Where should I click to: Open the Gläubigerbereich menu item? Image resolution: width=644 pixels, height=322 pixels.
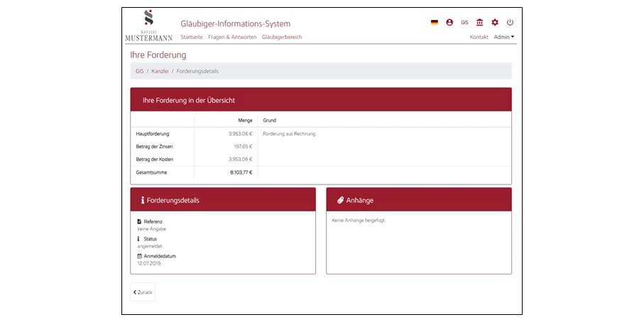pos(282,37)
